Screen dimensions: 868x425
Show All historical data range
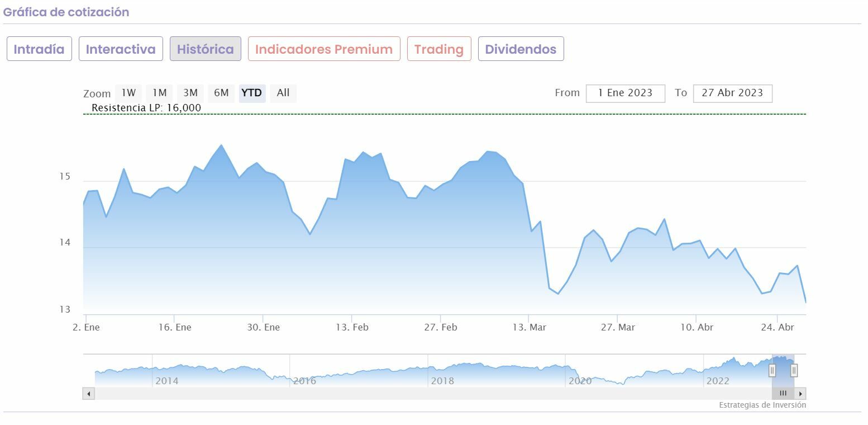(283, 93)
